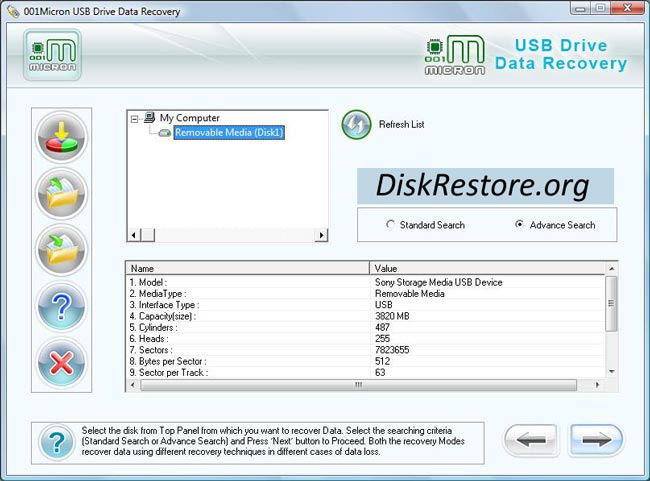This screenshot has width=650, height=481.
Task: Click the '63' sector per track value
Action: [x=380, y=373]
